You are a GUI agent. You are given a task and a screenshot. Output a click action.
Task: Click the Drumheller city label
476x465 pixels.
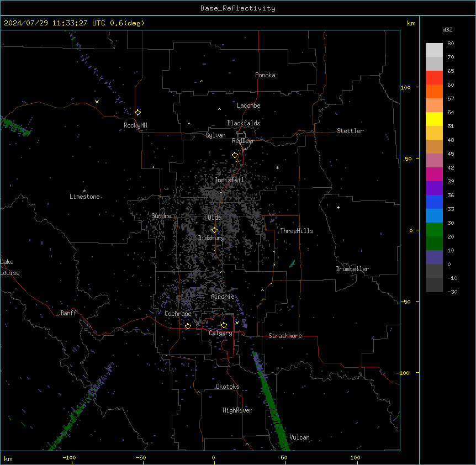(352, 269)
